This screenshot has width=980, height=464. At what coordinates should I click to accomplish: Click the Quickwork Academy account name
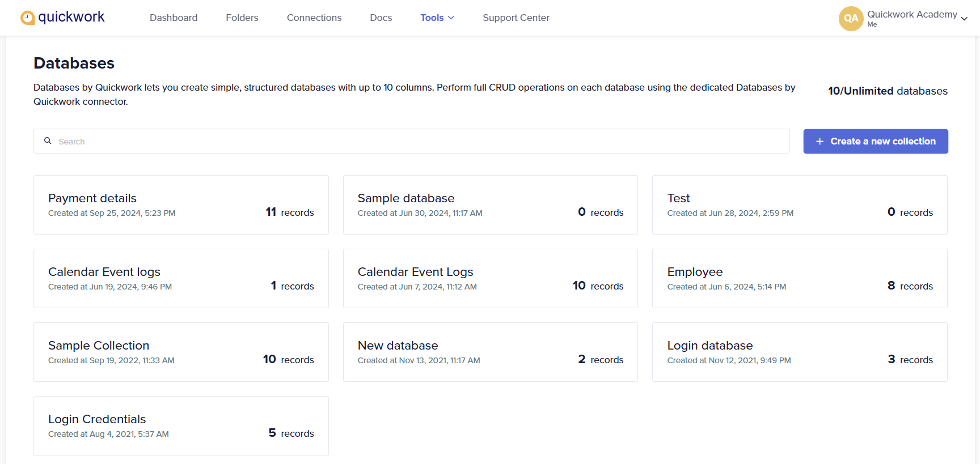point(912,14)
